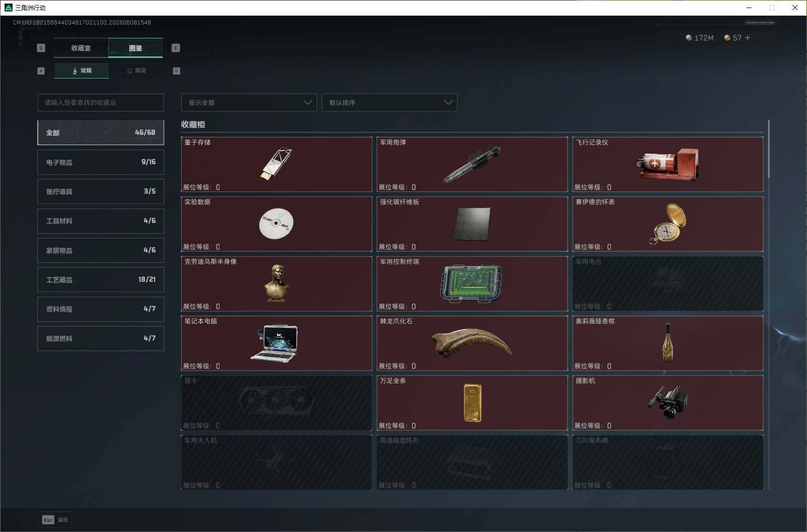Select the 万足金条 gold bar icon
The width and height of the screenshot is (807, 532).
[x=473, y=403]
